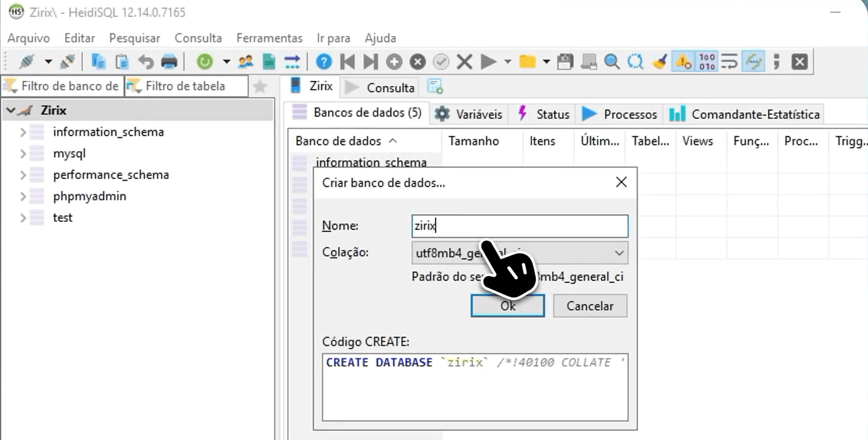
Task: Toggle the binary 100/010 display icon
Action: tap(707, 61)
